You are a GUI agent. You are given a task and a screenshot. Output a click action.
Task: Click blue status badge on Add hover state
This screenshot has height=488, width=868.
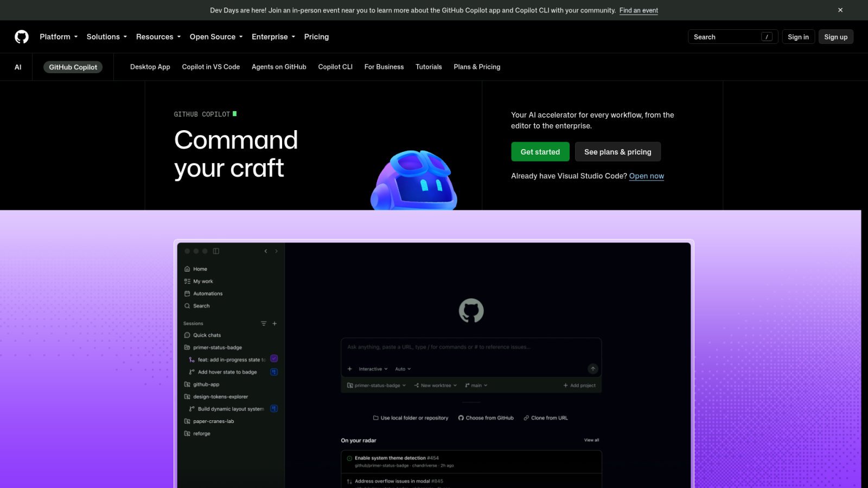pyautogui.click(x=274, y=372)
